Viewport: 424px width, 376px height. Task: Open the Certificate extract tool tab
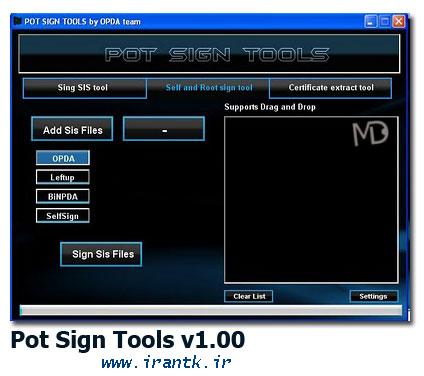click(x=330, y=88)
